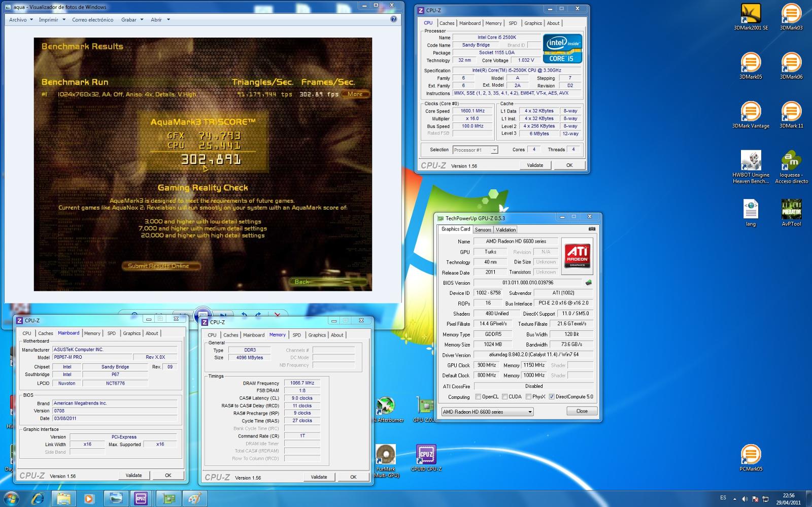
Task: Click the volume speaker tray icon
Action: pos(745,499)
